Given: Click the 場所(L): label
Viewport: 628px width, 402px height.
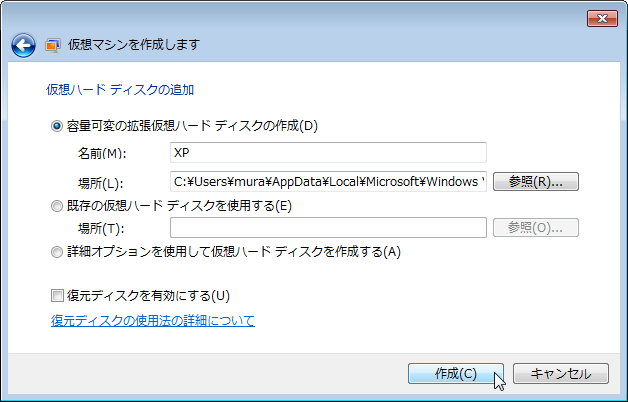Looking at the screenshot, I should pos(100,183).
